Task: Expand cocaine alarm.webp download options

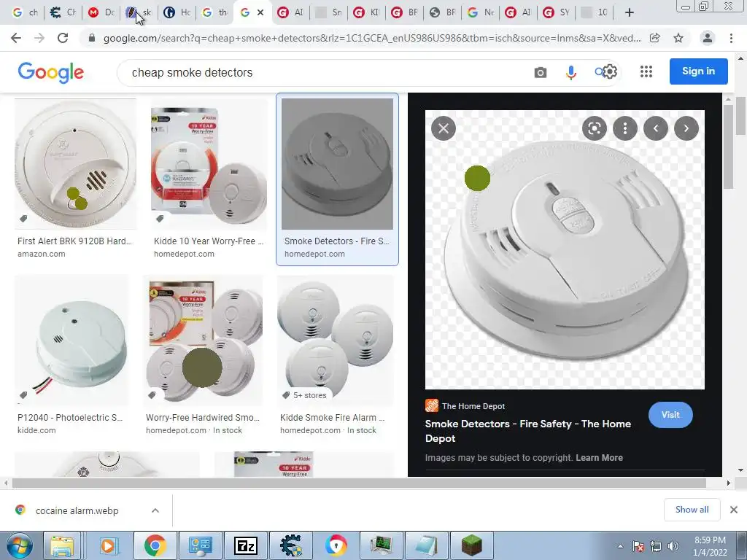Action: pos(155,510)
